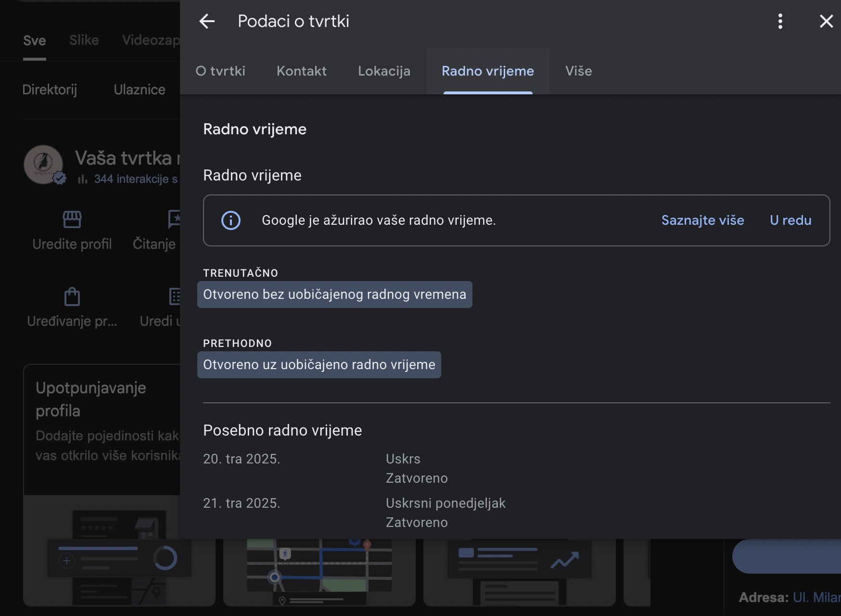
Task: Switch to the O tvrtki tab
Action: [x=220, y=71]
